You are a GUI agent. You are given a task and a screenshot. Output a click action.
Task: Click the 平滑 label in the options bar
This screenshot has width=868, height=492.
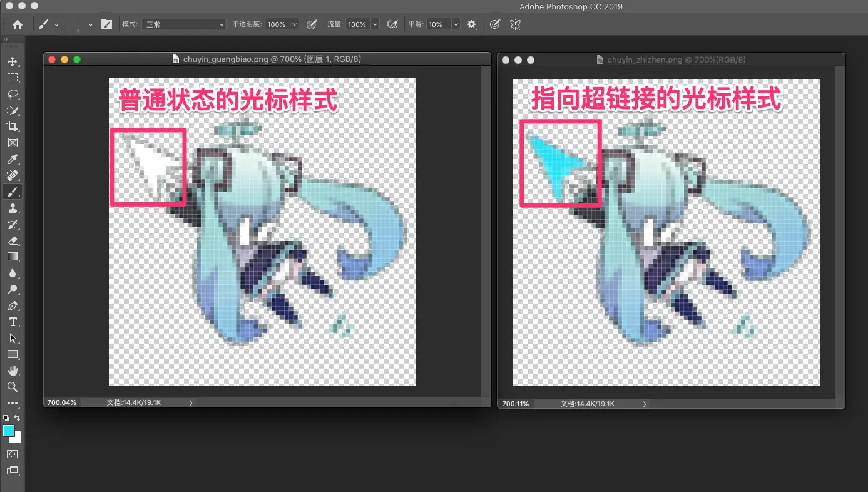(415, 24)
